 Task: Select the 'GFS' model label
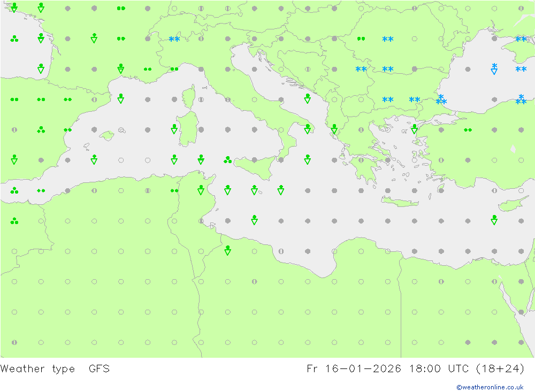[x=100, y=368]
